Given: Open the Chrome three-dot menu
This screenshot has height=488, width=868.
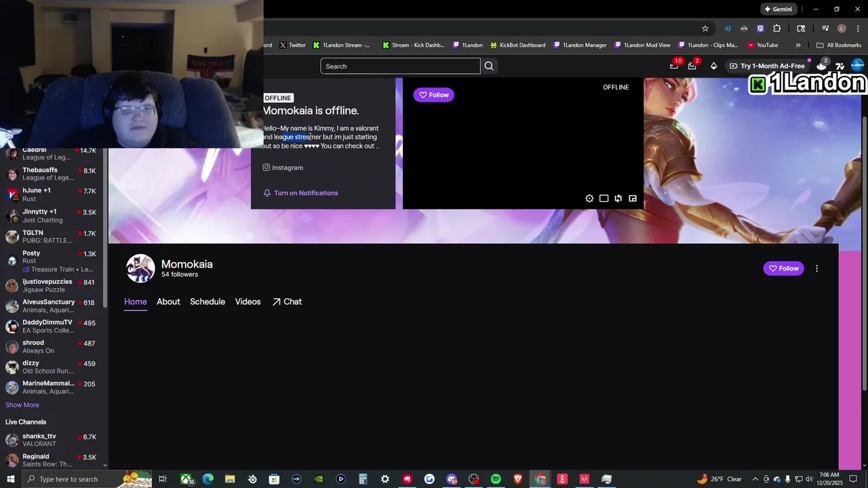Looking at the screenshot, I should pos(856,28).
